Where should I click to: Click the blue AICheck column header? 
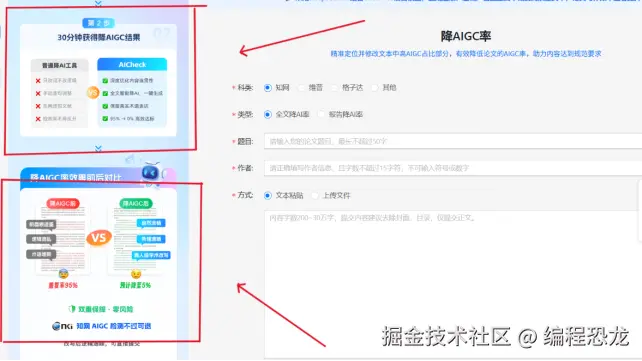[x=132, y=64]
